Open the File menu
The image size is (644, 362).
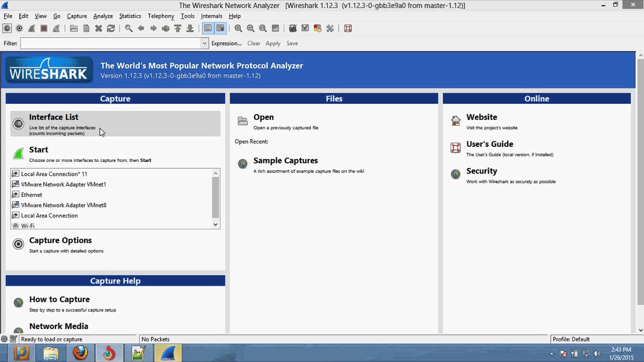click(x=8, y=16)
